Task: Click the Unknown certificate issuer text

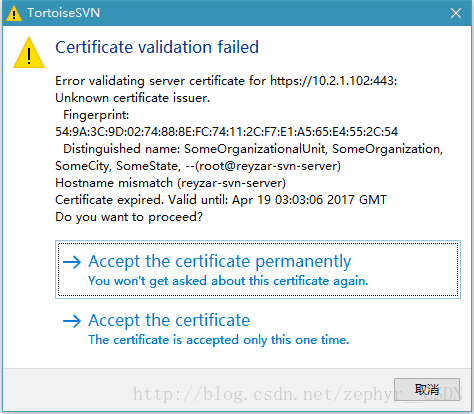Action: coord(132,98)
